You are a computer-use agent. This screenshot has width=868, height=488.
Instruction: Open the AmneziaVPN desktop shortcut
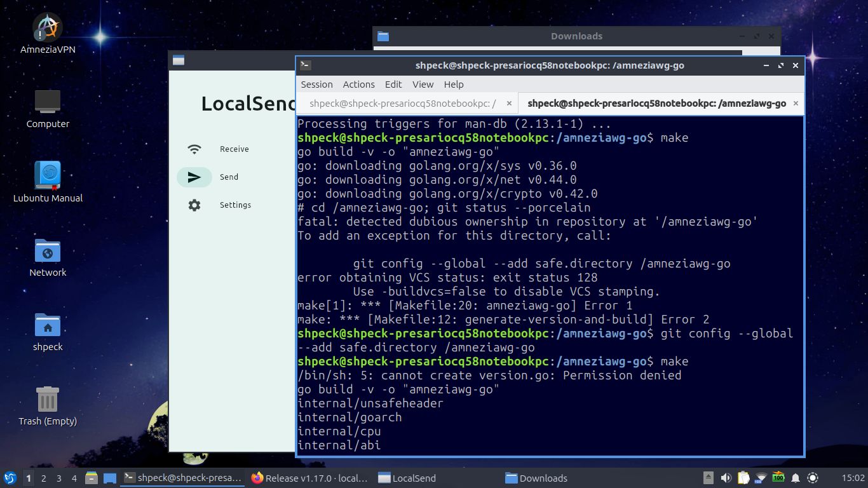coord(48,34)
